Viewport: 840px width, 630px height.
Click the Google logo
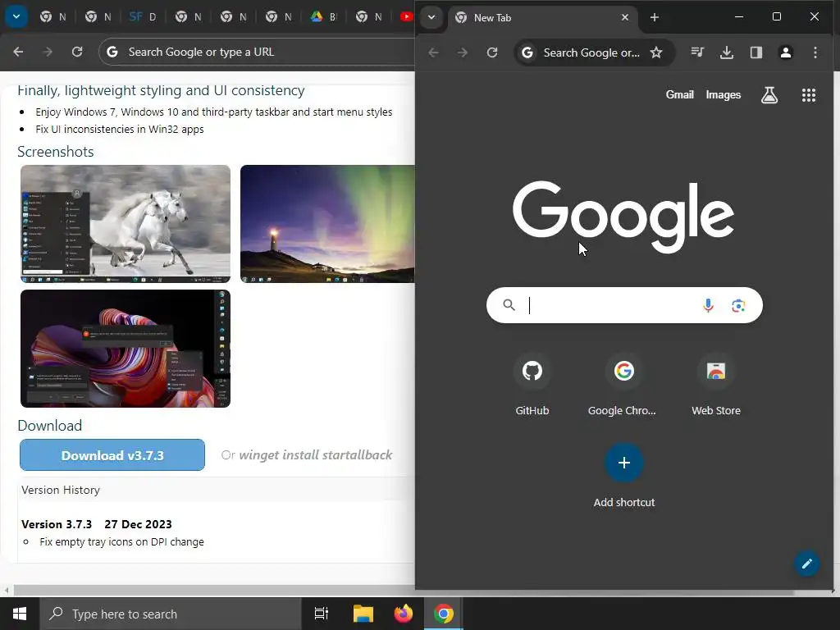(623, 216)
